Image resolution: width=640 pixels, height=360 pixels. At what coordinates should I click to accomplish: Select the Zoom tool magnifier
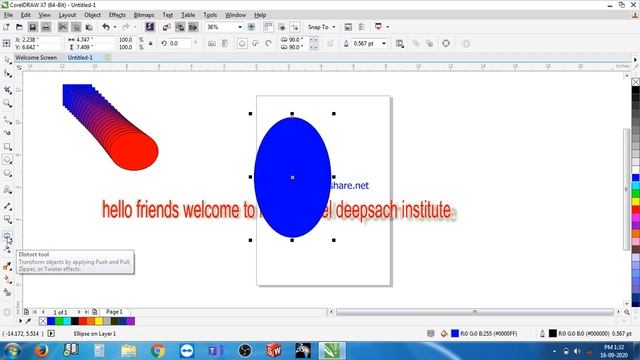(7, 104)
